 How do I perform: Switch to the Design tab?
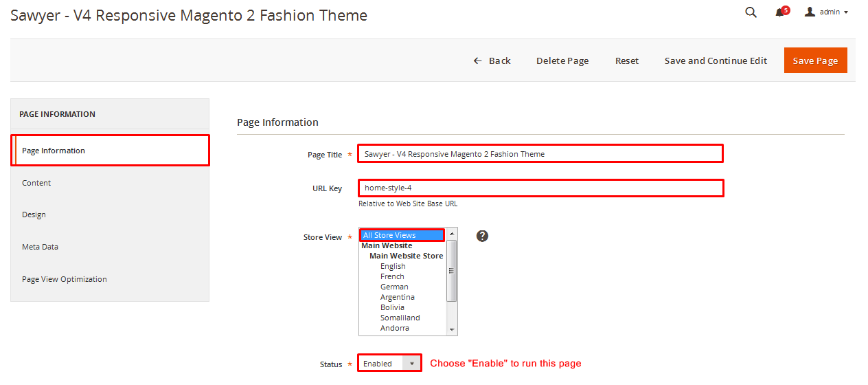tap(110, 214)
